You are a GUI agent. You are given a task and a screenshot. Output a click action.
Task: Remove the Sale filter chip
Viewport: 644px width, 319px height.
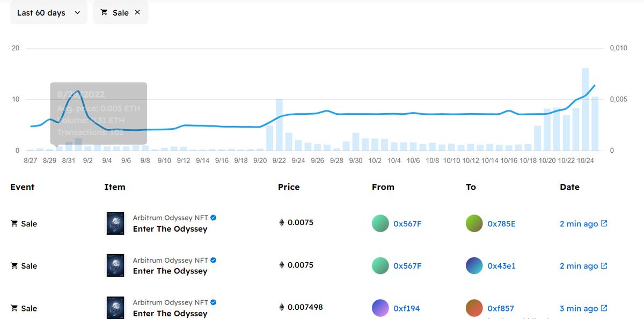(x=137, y=12)
